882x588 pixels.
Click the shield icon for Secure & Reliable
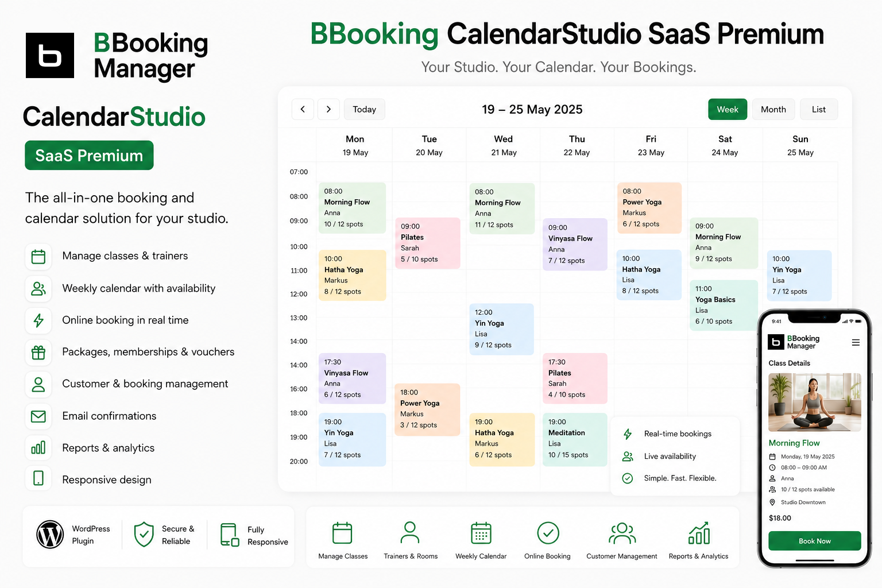tap(144, 535)
